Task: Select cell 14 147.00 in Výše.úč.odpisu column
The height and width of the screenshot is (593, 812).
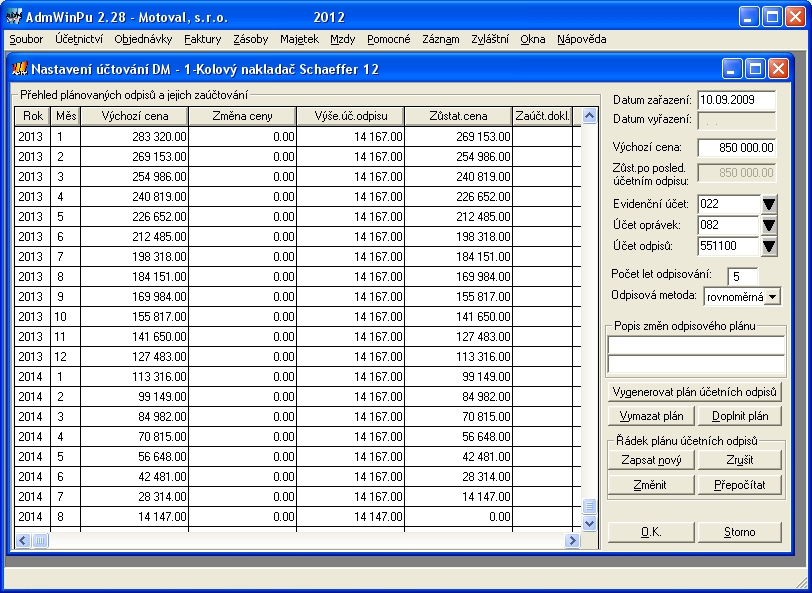Action: [351, 517]
